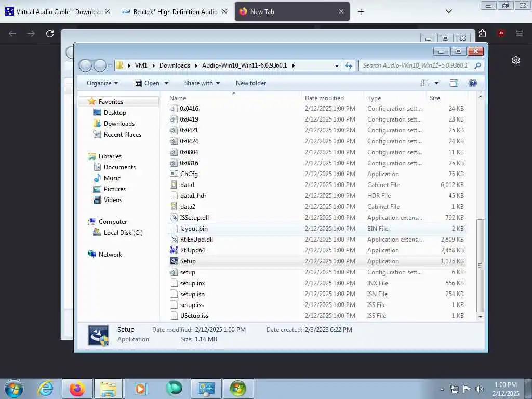The height and width of the screenshot is (399, 532).
Task: Open Recent Places in sidebar
Action: pos(123,135)
